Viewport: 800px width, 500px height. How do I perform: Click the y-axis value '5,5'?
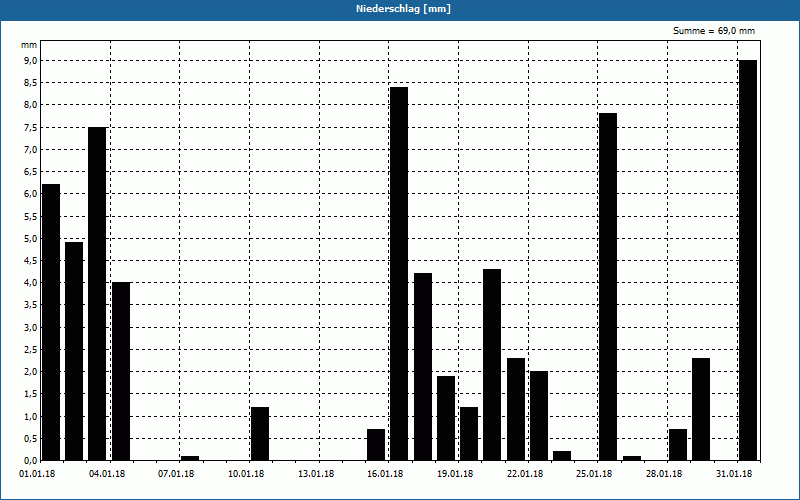31,216
